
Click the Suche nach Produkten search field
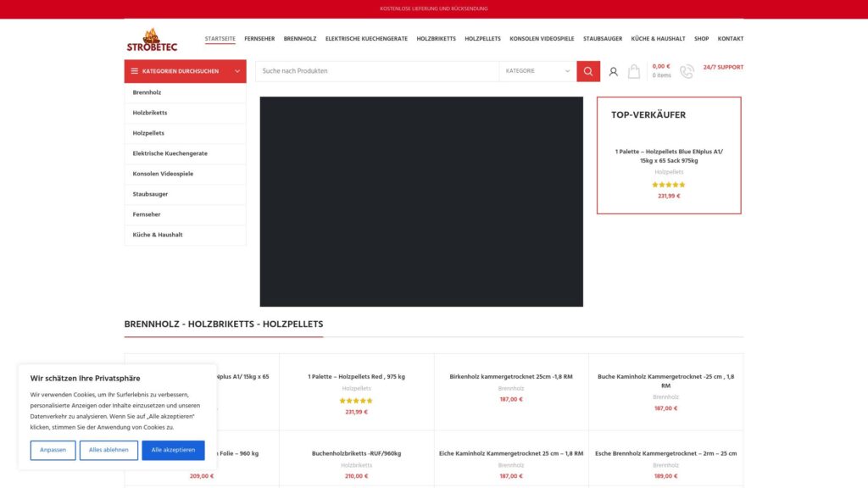373,70
